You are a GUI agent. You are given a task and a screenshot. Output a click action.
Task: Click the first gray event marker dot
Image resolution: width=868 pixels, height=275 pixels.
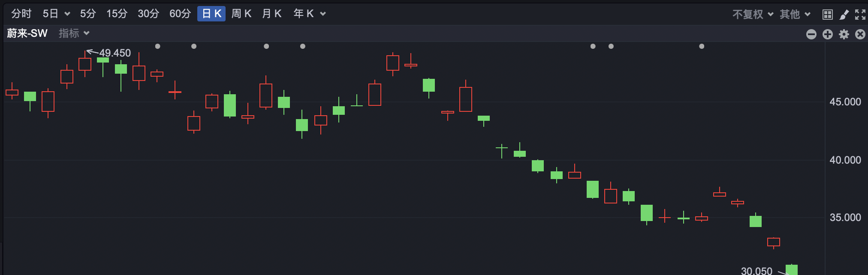coord(158,46)
